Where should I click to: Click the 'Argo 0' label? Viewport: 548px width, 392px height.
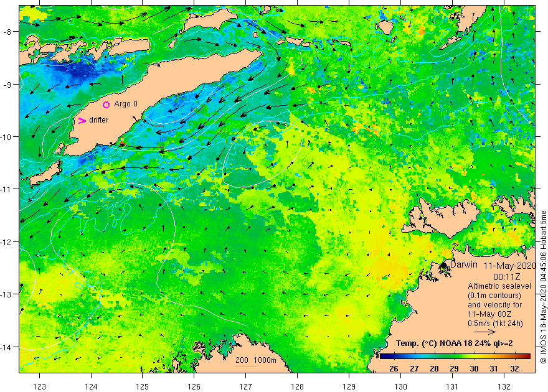(126, 104)
